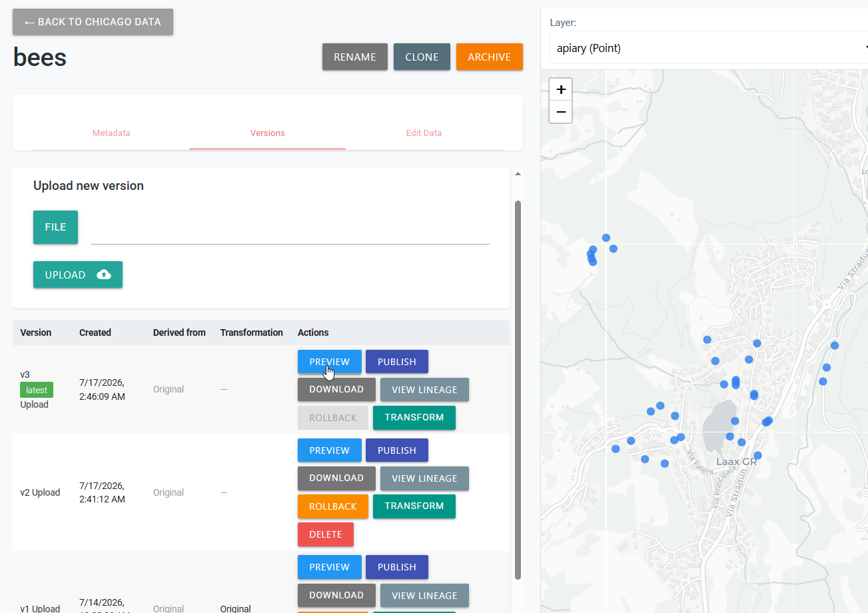This screenshot has height=613, width=868.
Task: Click the 'Upload new version' heading
Action: click(x=89, y=186)
